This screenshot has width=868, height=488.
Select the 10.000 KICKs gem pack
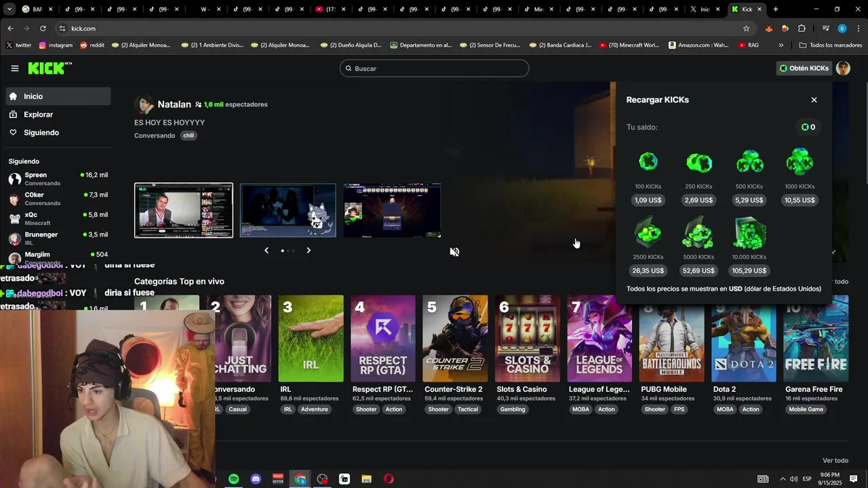(749, 233)
